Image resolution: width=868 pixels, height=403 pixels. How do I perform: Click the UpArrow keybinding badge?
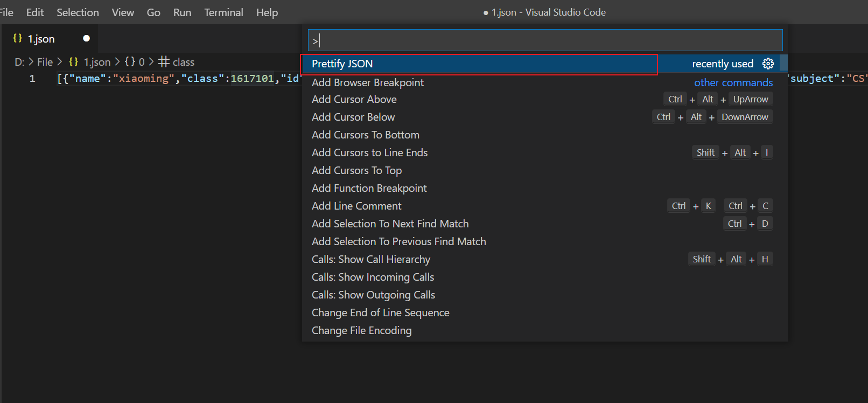751,99
